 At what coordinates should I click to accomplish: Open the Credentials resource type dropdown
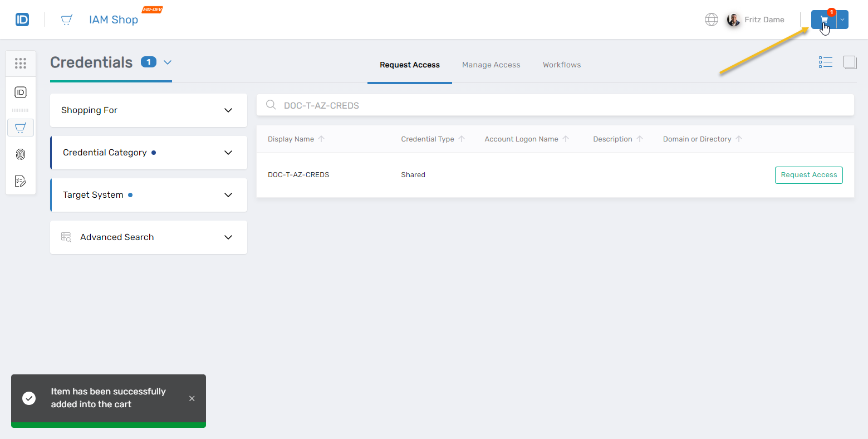168,62
